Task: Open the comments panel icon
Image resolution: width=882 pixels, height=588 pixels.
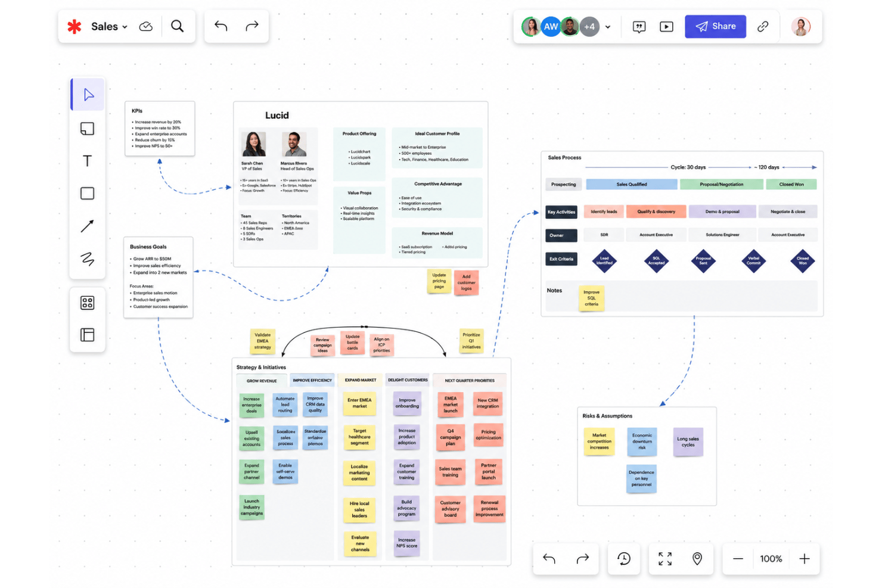Action: coord(639,27)
